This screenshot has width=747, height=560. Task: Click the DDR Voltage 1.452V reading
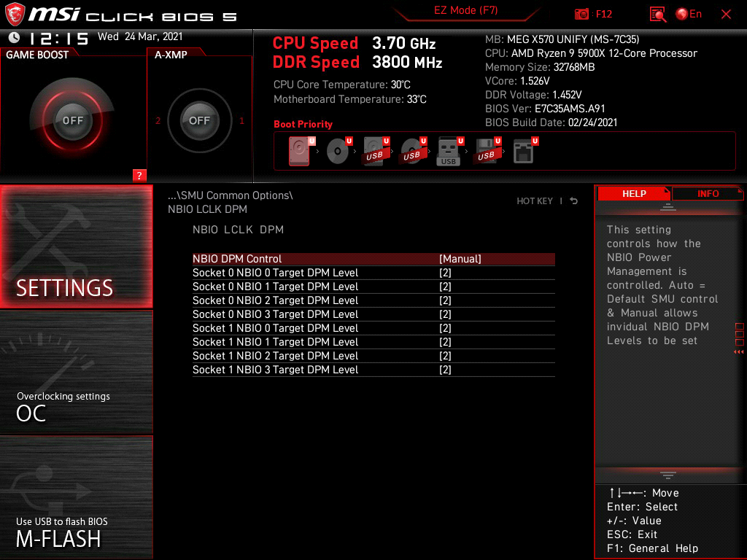533,95
